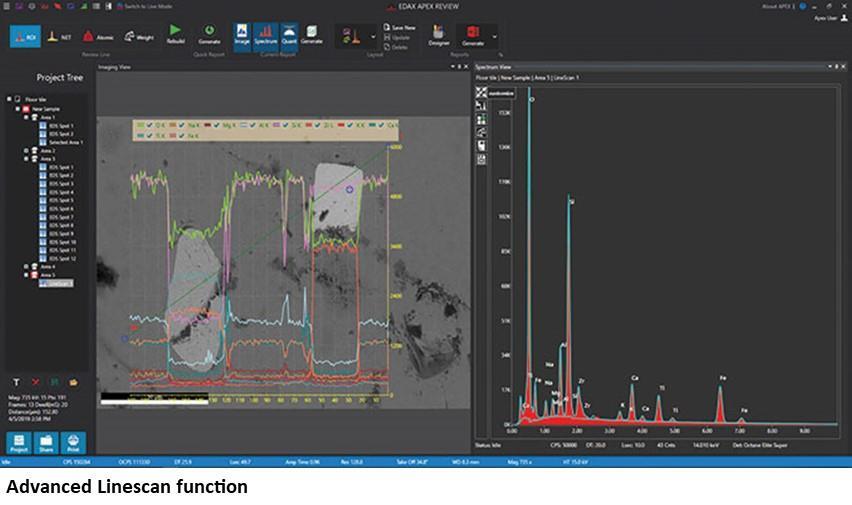Click the third spectrum side toolbar icon
The height and width of the screenshot is (505, 852).
point(481,119)
